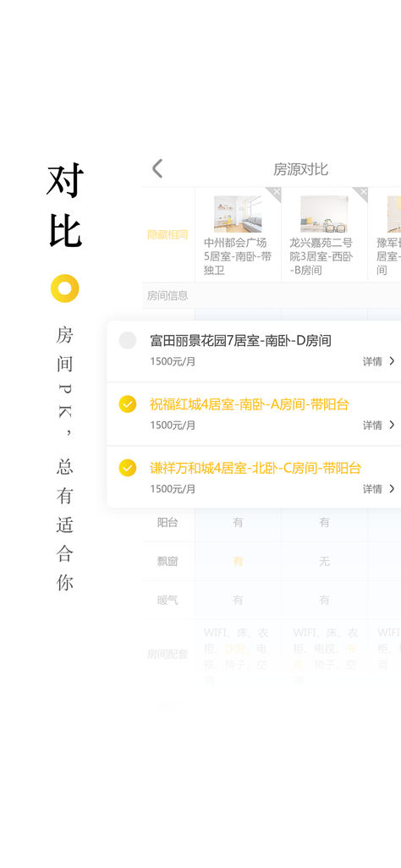Open 详情 for 谦祥万和城4居室
This screenshot has height=868, width=401.
(372, 489)
